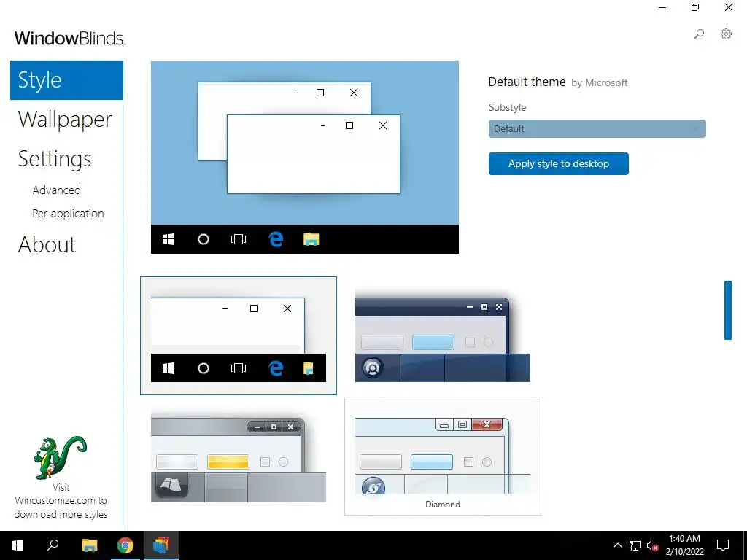Open the search magnifier icon
This screenshot has width=747, height=560.
pyautogui.click(x=699, y=34)
